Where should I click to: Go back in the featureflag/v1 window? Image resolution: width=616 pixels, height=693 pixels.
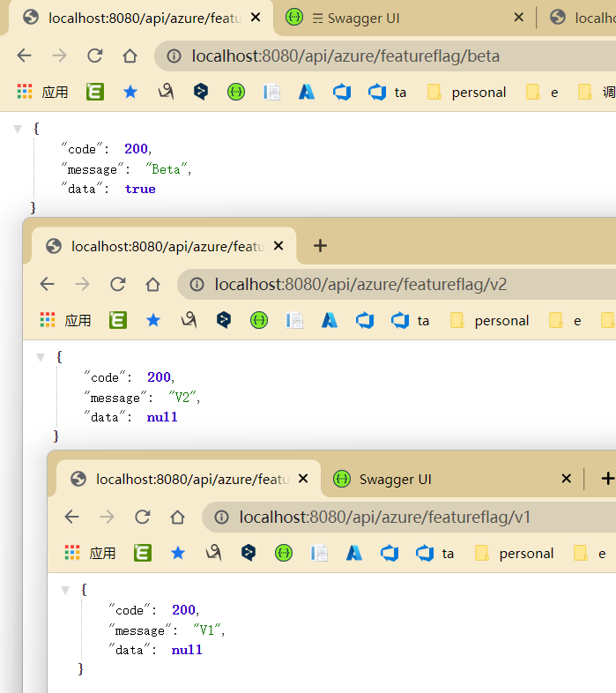click(x=71, y=518)
